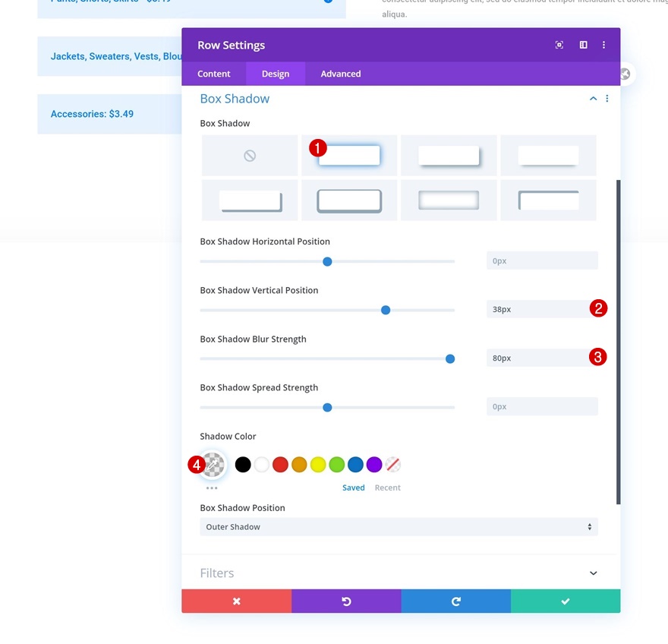This screenshot has width=668, height=644.
Task: Pick the red shadow color swatch
Action: pyautogui.click(x=280, y=465)
